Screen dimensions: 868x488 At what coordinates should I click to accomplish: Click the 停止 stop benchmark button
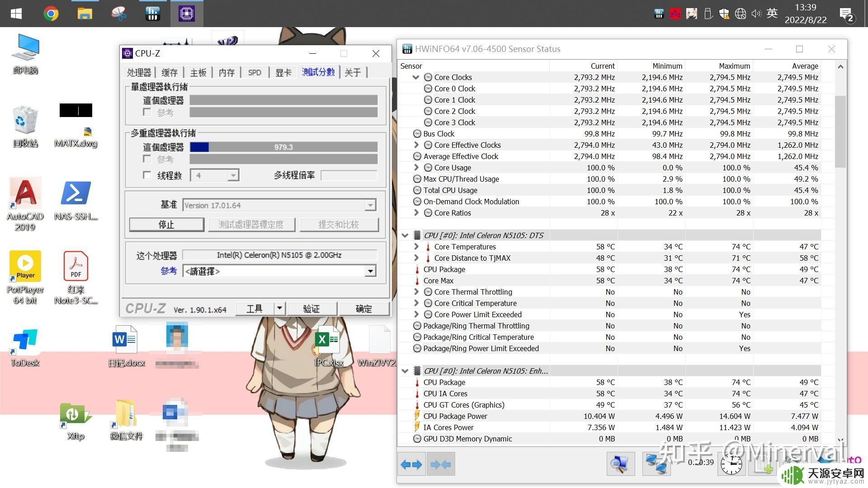coord(166,225)
